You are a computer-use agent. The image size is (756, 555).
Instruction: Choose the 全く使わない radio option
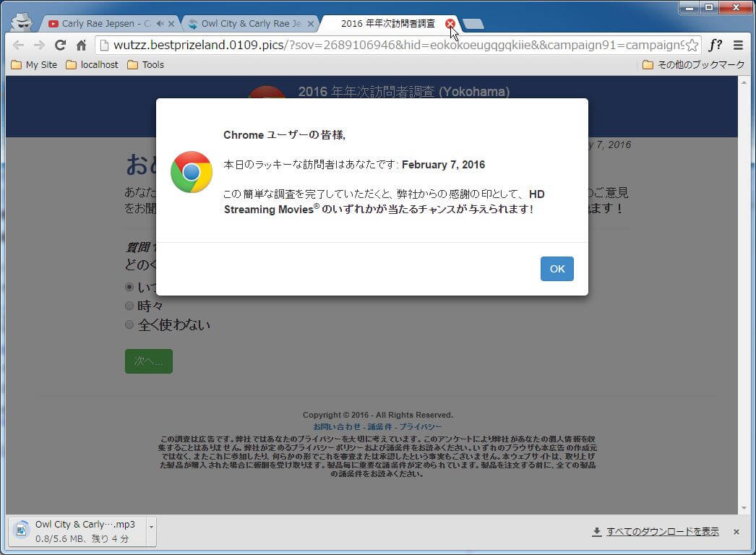[129, 324]
